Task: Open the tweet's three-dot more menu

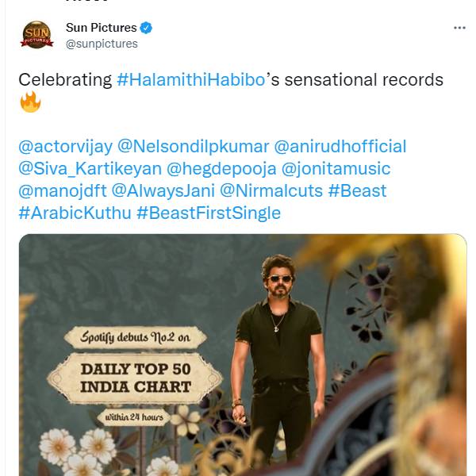Action: click(x=459, y=28)
